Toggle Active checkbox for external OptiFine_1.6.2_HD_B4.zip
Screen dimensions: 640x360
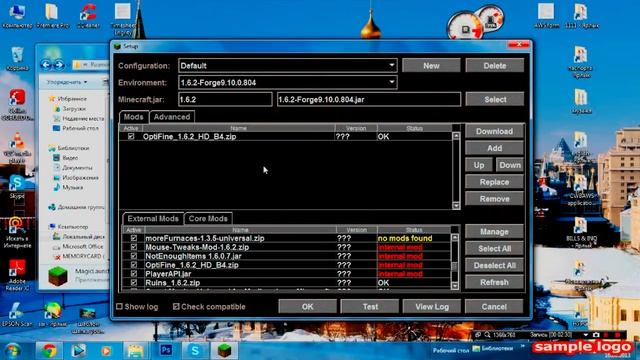[133, 265]
